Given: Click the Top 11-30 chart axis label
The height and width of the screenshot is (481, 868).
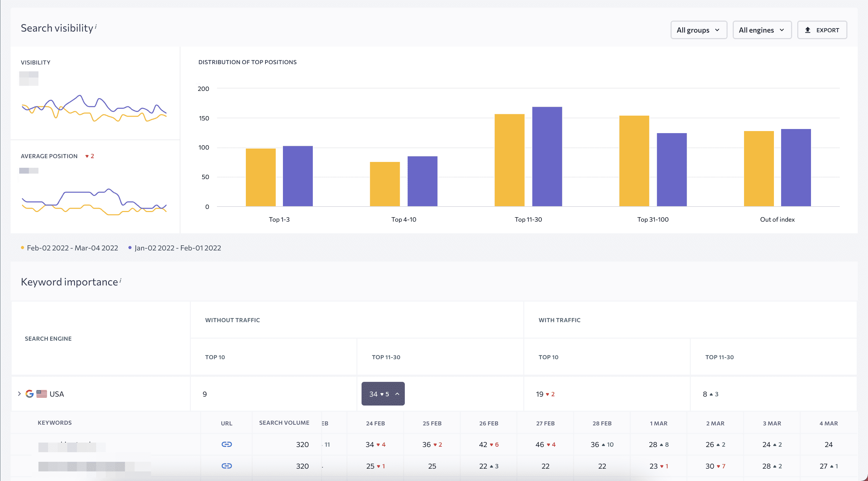Looking at the screenshot, I should 528,220.
